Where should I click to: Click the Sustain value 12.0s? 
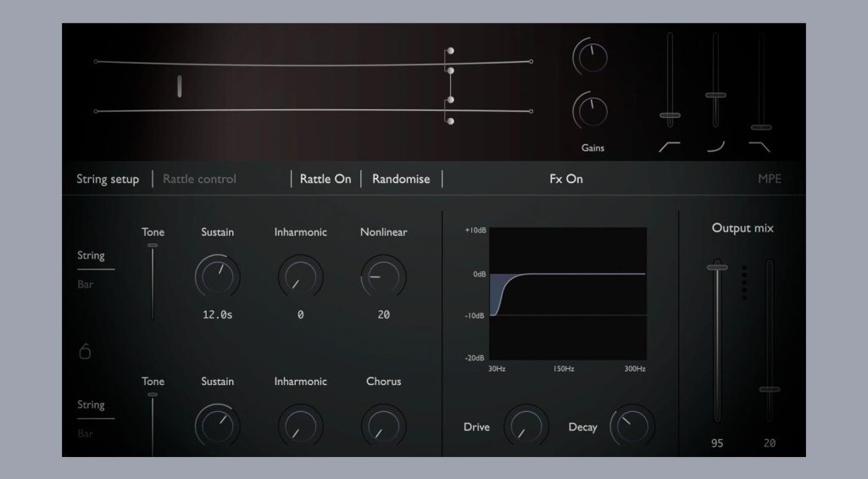[218, 315]
